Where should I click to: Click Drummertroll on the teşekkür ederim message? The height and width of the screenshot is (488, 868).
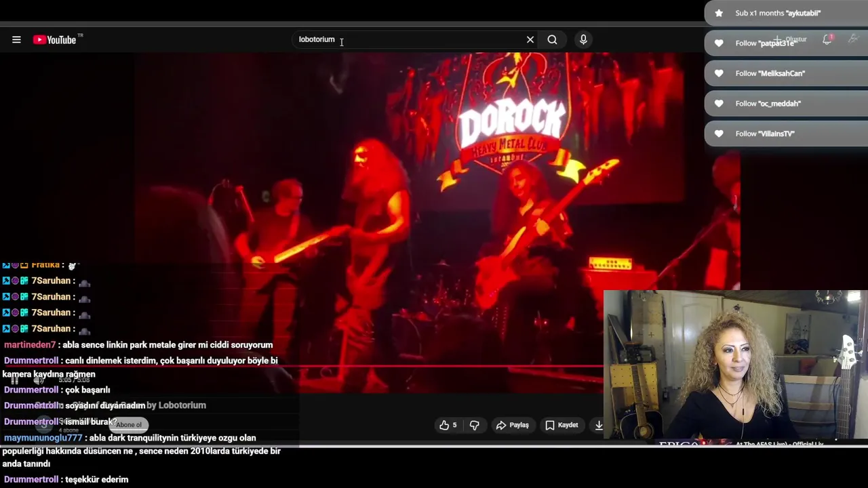(31, 479)
